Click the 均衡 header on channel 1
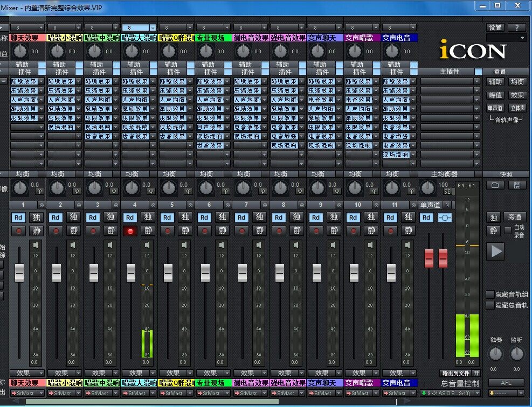 point(23,174)
